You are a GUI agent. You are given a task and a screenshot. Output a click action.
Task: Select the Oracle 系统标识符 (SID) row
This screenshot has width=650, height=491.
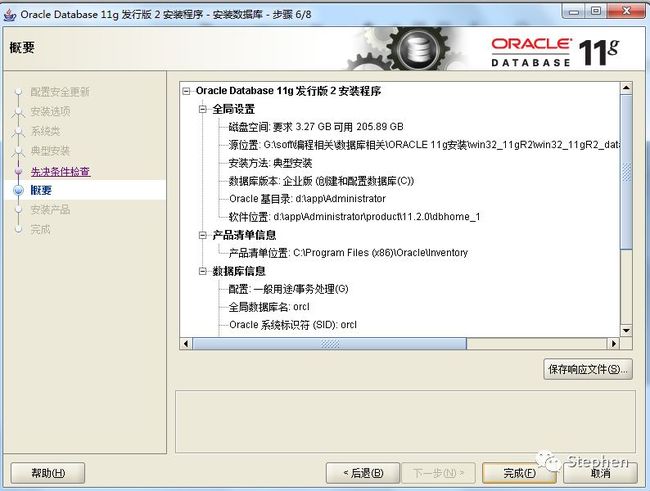[293, 325]
